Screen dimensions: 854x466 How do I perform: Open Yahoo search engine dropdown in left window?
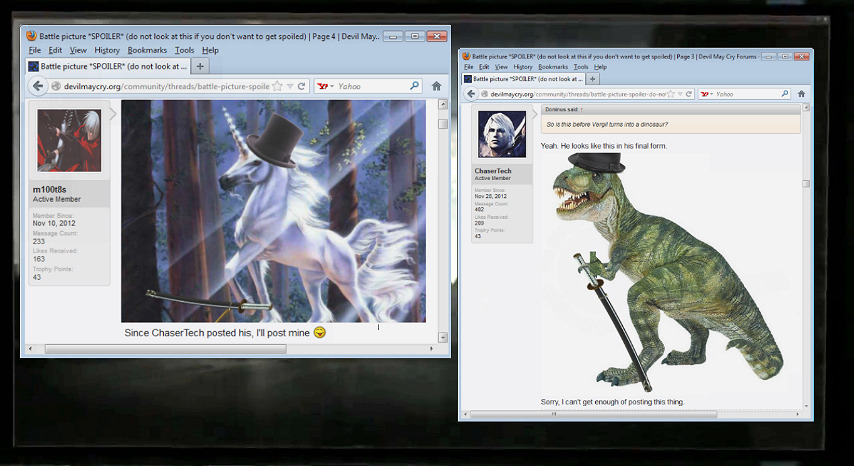[325, 86]
